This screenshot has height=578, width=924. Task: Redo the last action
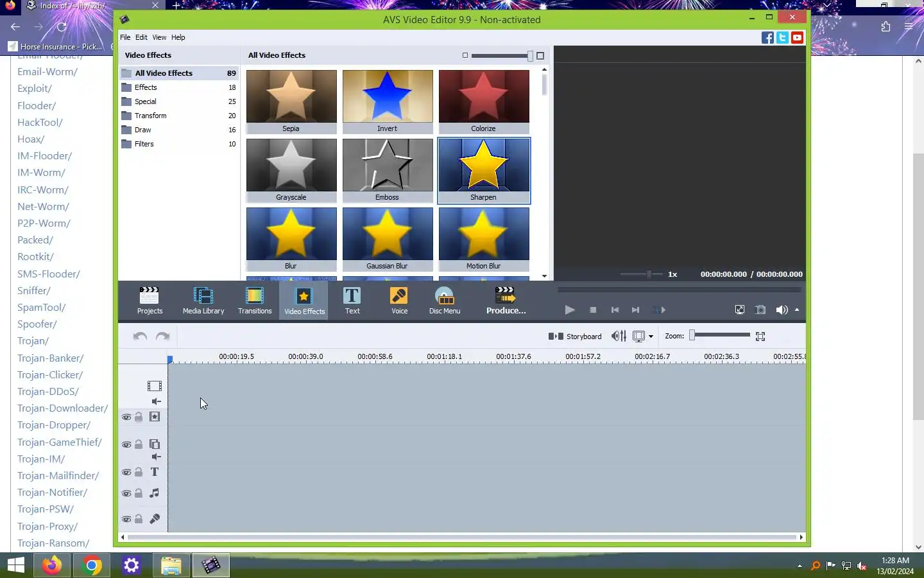pyautogui.click(x=163, y=336)
